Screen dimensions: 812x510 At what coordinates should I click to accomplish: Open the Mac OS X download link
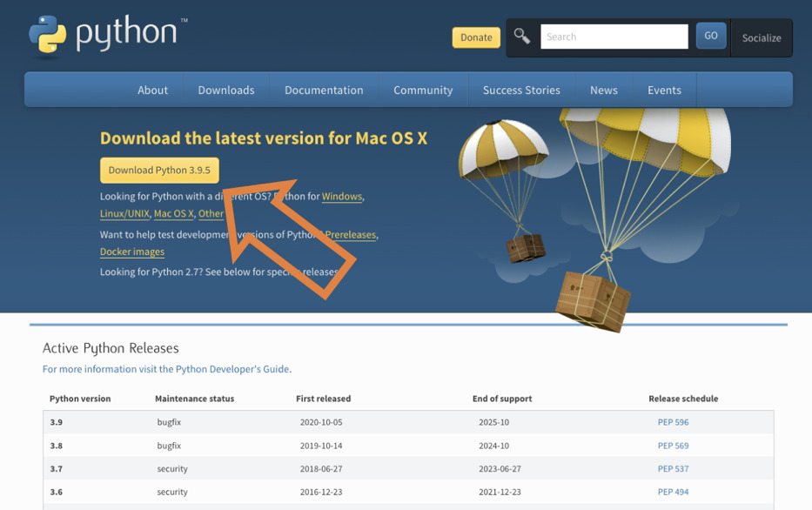tap(174, 213)
